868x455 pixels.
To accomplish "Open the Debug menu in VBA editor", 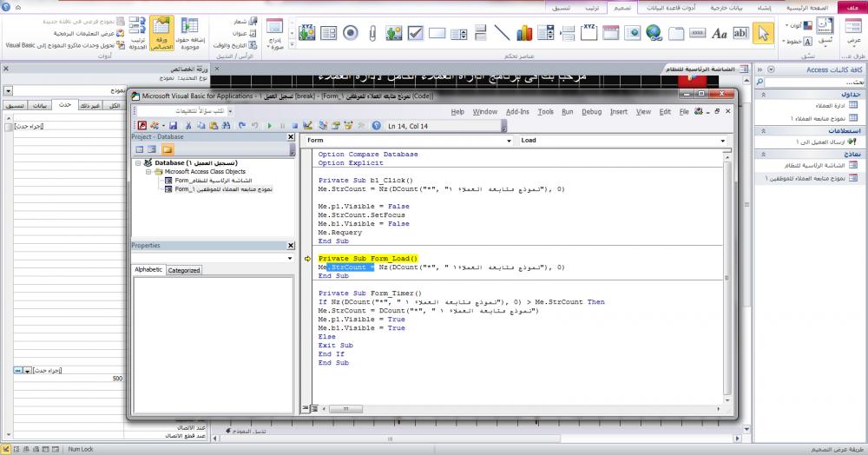I will (x=591, y=112).
